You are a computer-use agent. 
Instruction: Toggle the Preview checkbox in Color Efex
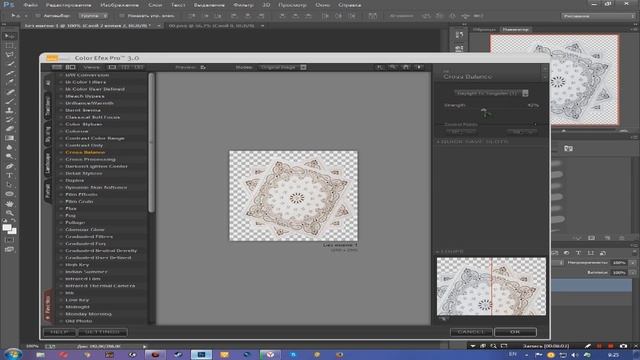pos(203,67)
